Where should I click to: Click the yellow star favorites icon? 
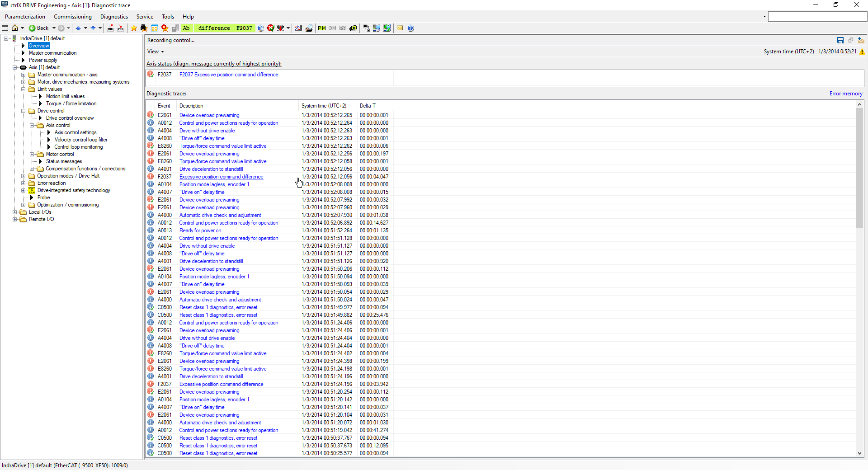(x=134, y=28)
